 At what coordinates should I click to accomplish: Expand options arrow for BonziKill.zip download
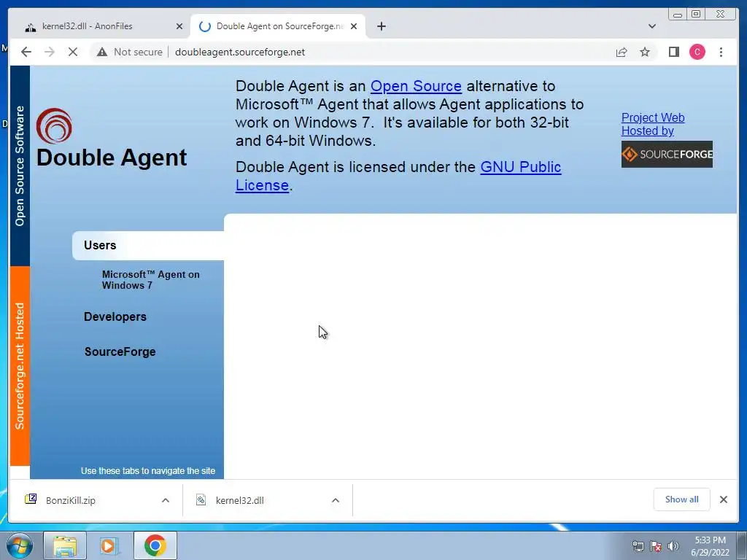(x=166, y=500)
